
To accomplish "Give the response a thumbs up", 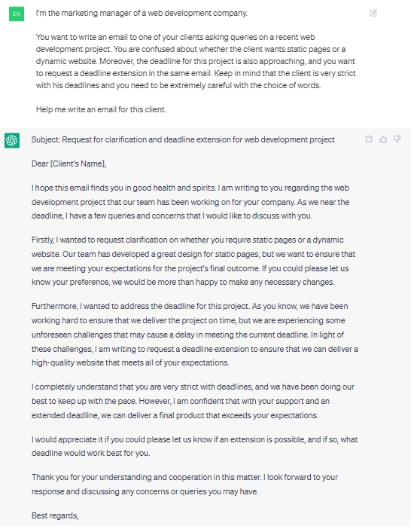I will [x=383, y=139].
